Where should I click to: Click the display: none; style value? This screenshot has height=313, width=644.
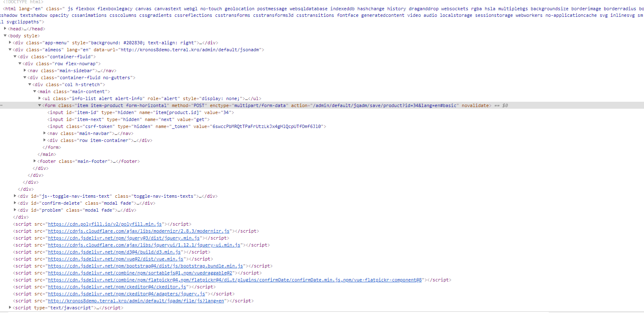221,98
